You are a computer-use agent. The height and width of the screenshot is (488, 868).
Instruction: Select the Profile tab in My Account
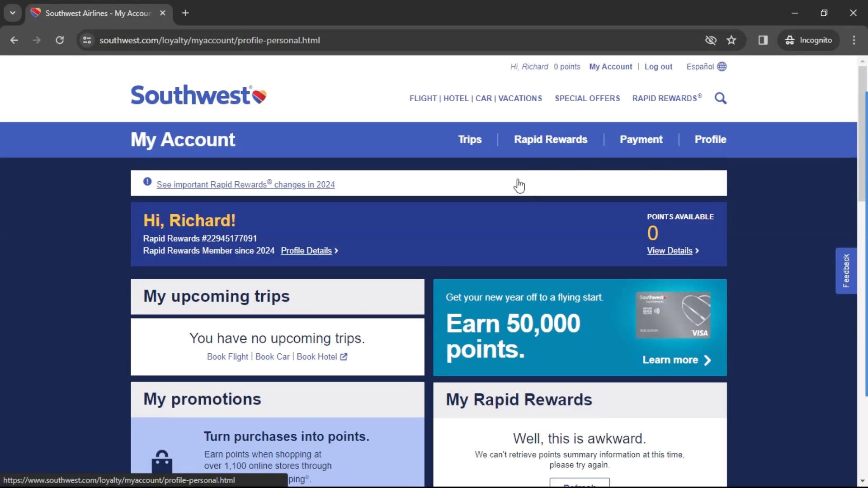(x=710, y=140)
